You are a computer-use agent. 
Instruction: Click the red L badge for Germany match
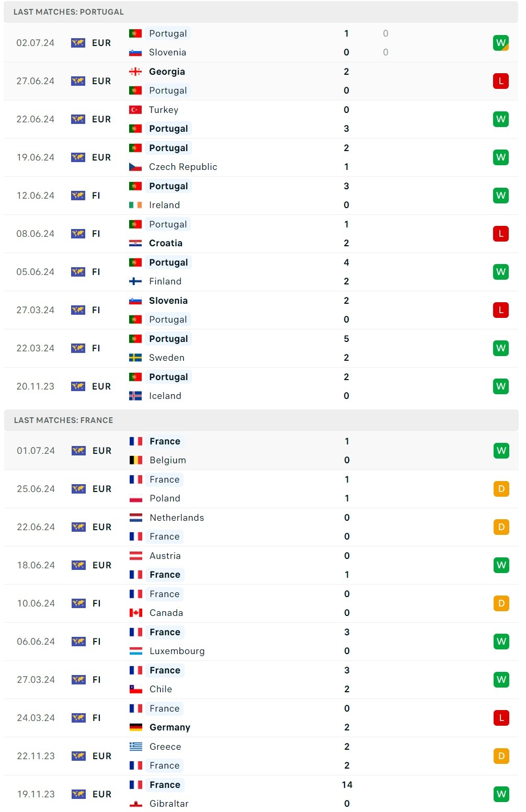tap(501, 718)
